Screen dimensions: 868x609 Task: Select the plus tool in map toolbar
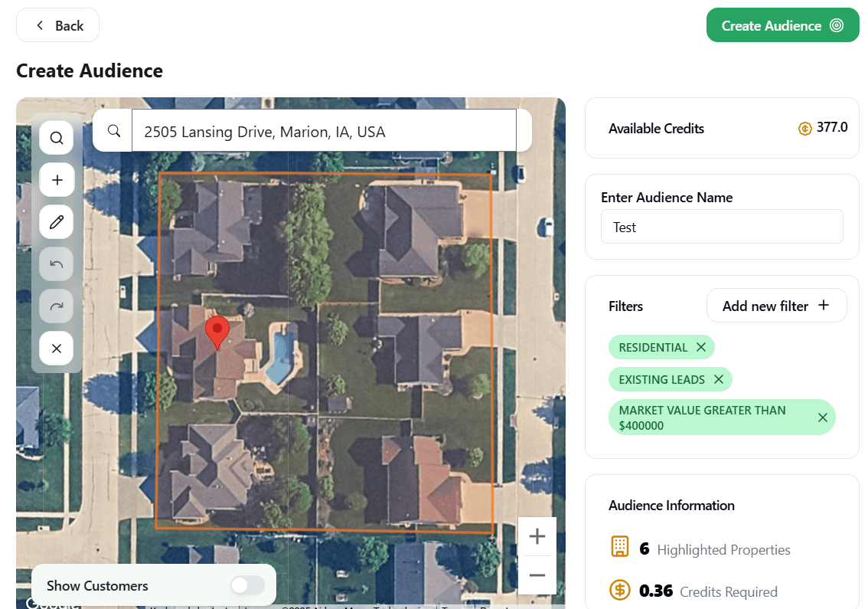(x=57, y=180)
